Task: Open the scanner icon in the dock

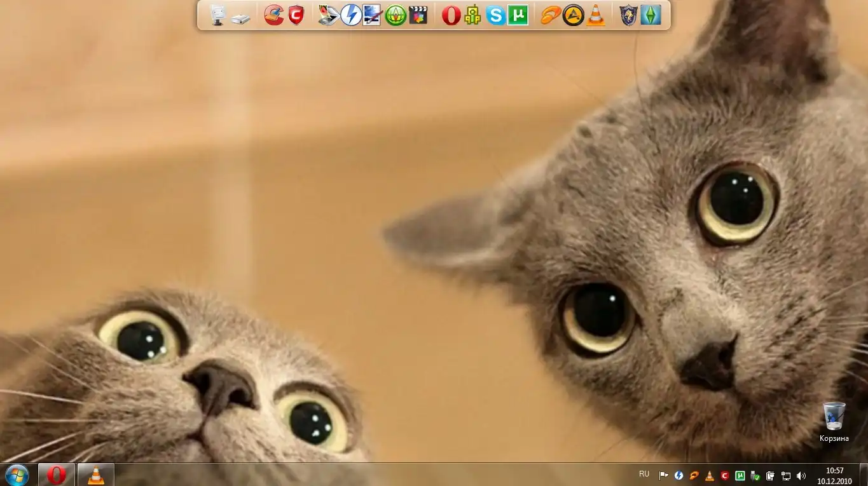Action: 328,15
